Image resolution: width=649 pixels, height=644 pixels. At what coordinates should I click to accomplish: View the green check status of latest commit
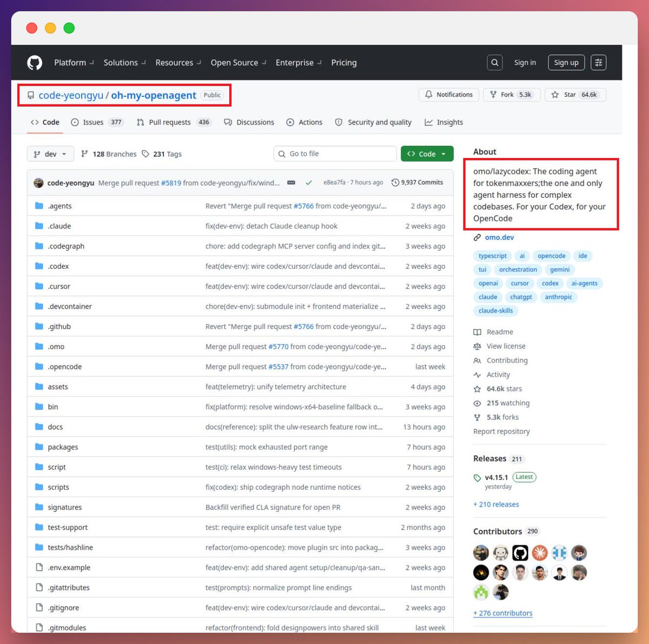308,183
